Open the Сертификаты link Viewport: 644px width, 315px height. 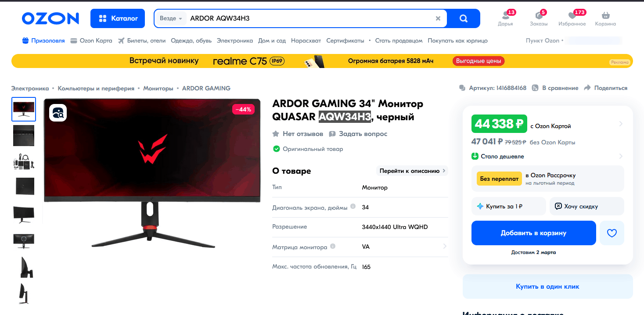[x=345, y=40]
